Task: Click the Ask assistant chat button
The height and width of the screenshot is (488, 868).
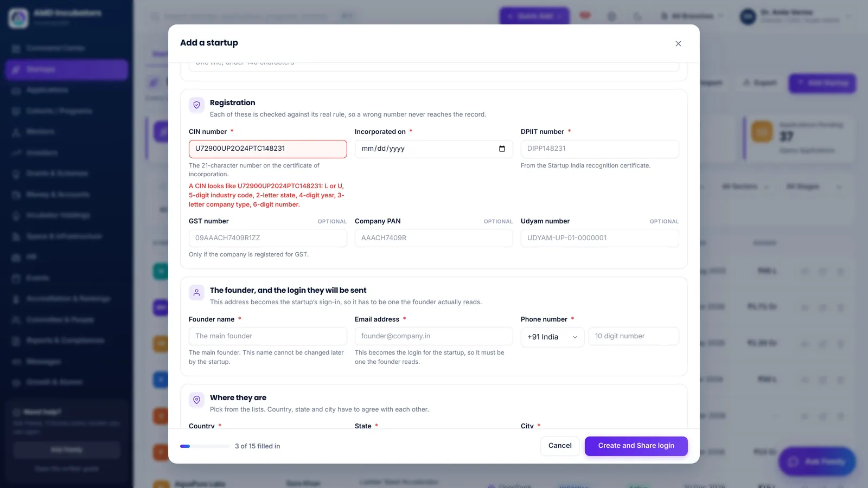Action: [817, 461]
